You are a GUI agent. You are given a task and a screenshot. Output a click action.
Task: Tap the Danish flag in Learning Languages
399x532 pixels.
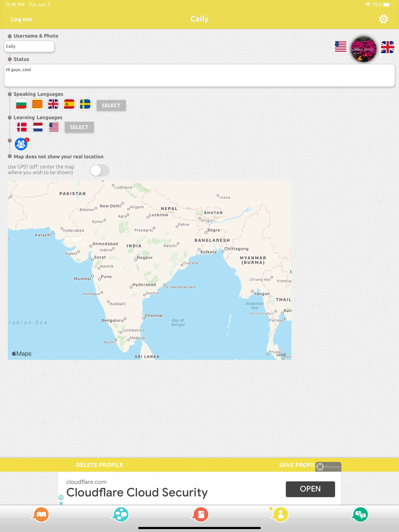pyautogui.click(x=21, y=127)
